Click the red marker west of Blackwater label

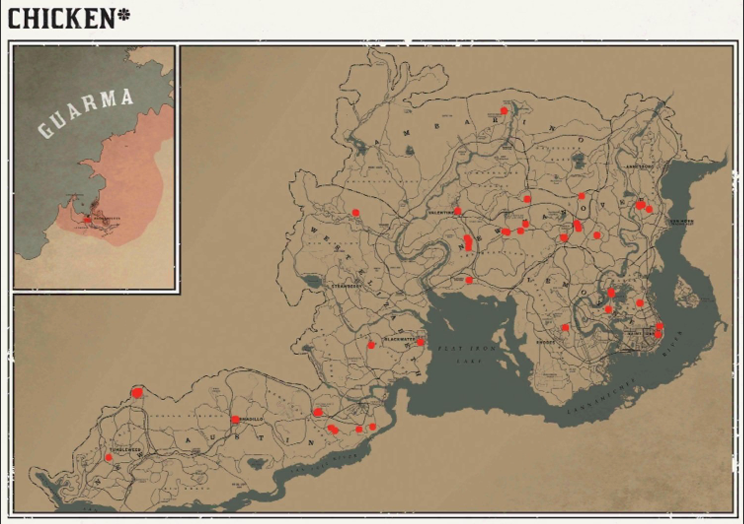click(x=371, y=344)
